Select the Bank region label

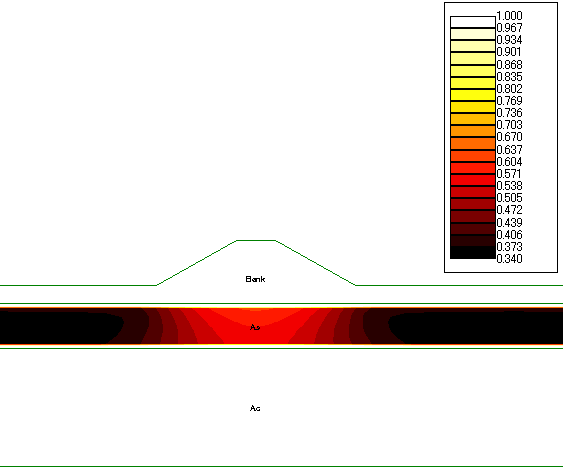click(255, 279)
